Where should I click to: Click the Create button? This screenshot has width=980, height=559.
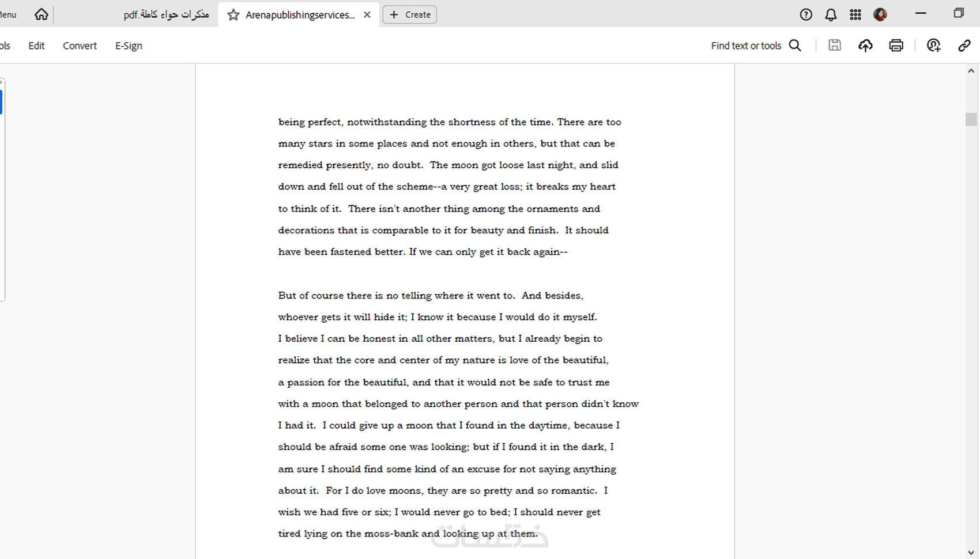tap(410, 14)
